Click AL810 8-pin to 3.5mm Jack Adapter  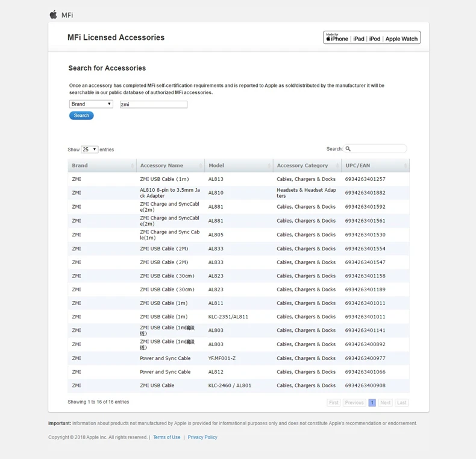[170, 193]
